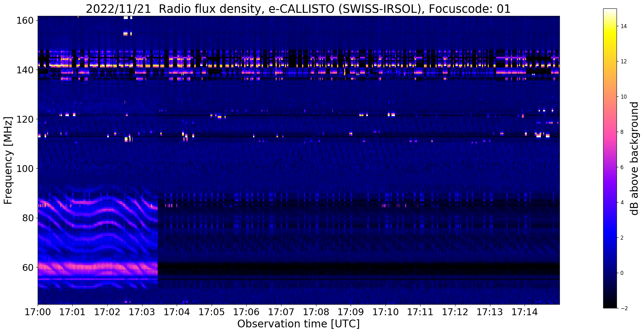
Task: Click the 17:02 time tick label
Action: tap(108, 312)
